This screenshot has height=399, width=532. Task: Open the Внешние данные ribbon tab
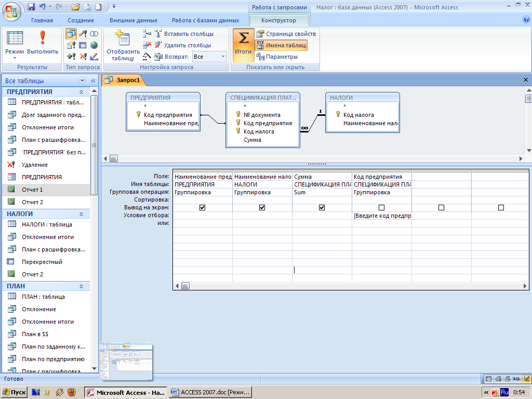(x=134, y=20)
